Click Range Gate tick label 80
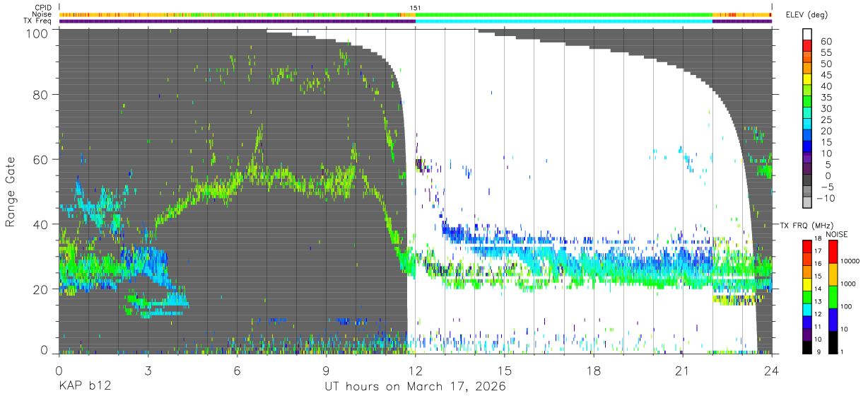 [40, 95]
